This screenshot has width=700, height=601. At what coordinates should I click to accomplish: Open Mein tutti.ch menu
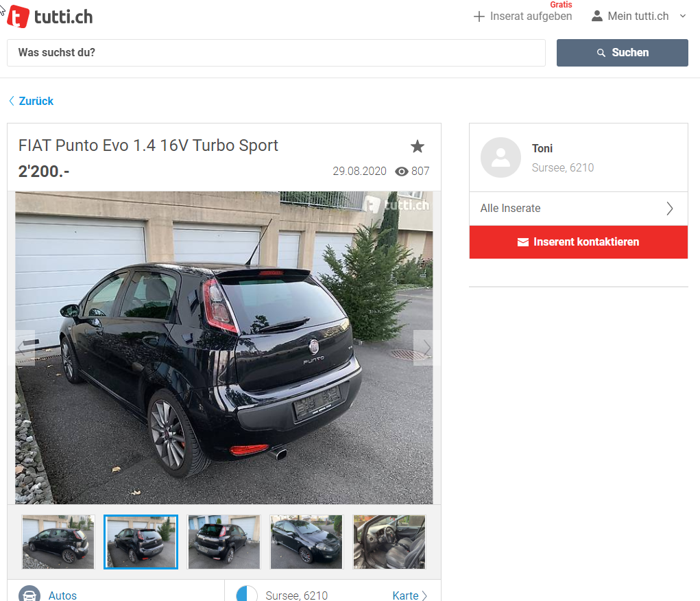[638, 16]
